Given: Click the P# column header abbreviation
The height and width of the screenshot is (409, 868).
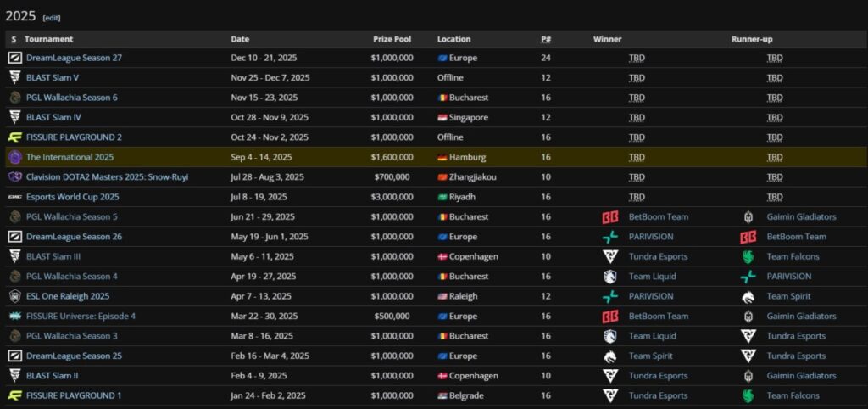Looking at the screenshot, I should [x=546, y=39].
